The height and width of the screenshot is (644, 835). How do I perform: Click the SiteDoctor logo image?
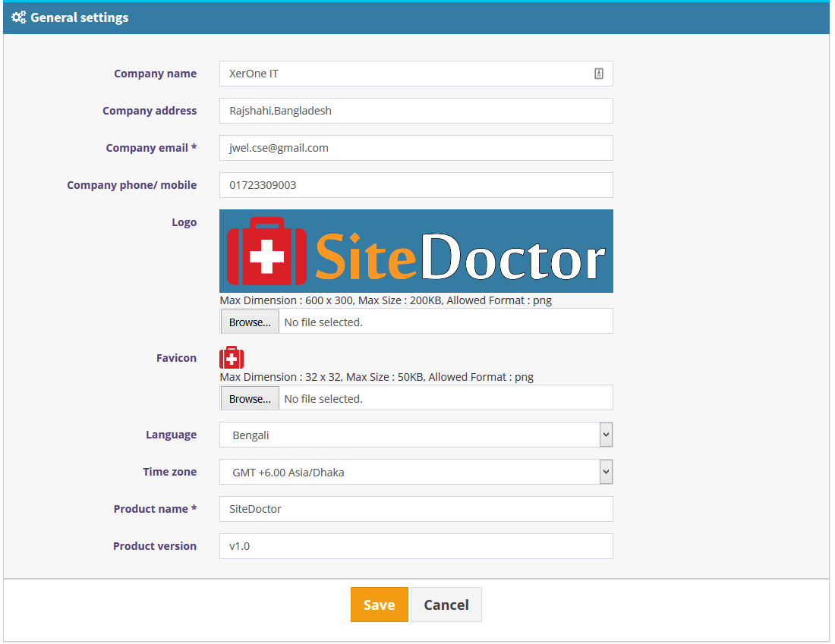click(416, 251)
